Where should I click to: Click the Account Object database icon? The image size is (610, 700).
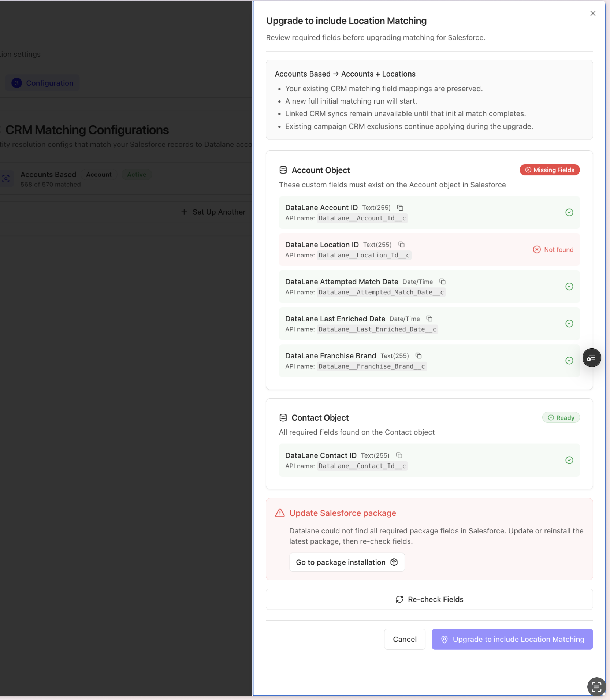[x=283, y=170]
